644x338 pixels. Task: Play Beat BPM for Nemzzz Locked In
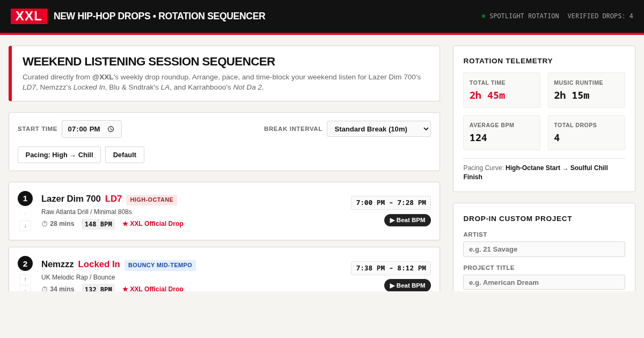coord(407,285)
